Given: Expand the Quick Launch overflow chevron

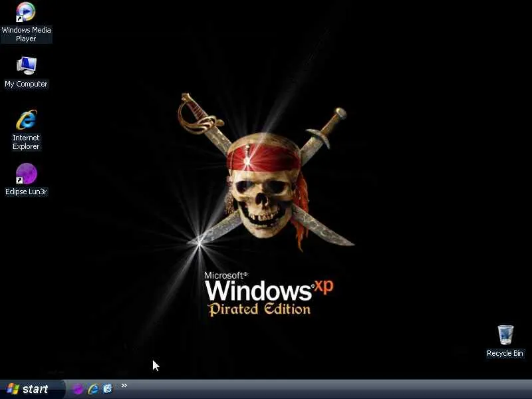Looking at the screenshot, I should (124, 386).
